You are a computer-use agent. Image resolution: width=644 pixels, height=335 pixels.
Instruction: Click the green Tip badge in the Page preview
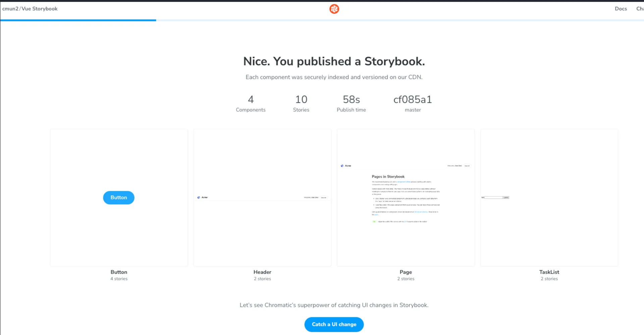point(374,222)
